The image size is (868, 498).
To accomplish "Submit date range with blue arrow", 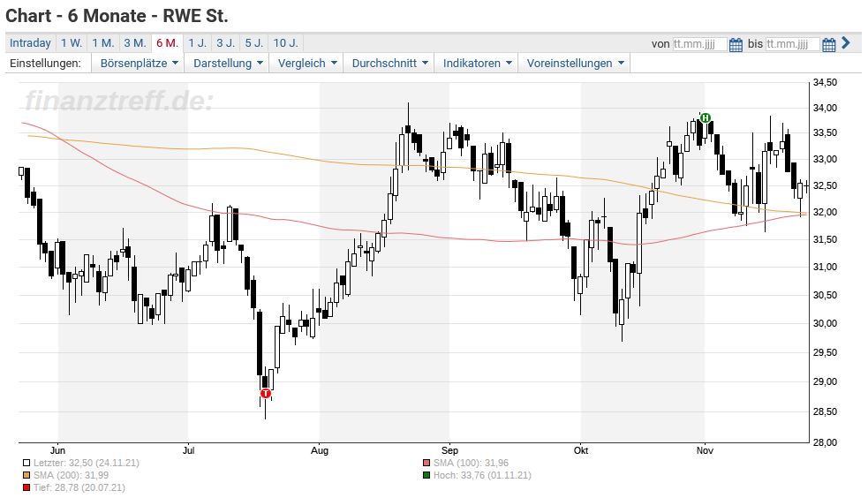I will click(846, 42).
